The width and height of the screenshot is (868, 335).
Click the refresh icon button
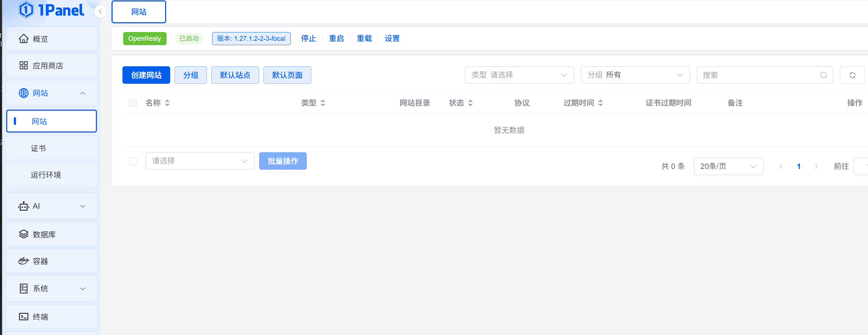[x=852, y=75]
